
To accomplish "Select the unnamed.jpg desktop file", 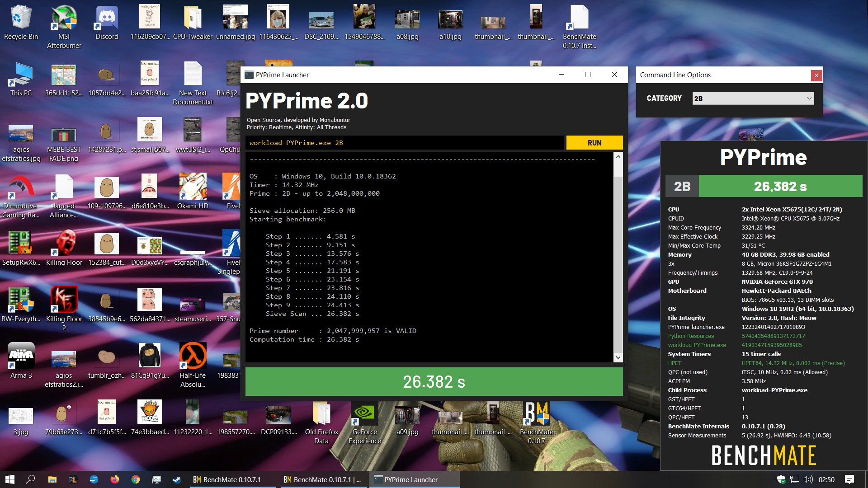I will tap(236, 23).
